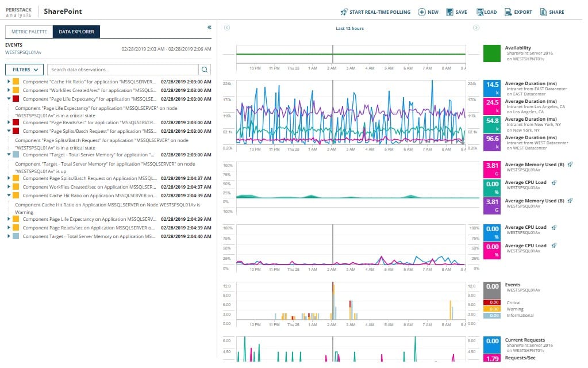This screenshot has height=368, width=588.
Task: Click the PerfStack analysis logo
Action: coord(19,12)
